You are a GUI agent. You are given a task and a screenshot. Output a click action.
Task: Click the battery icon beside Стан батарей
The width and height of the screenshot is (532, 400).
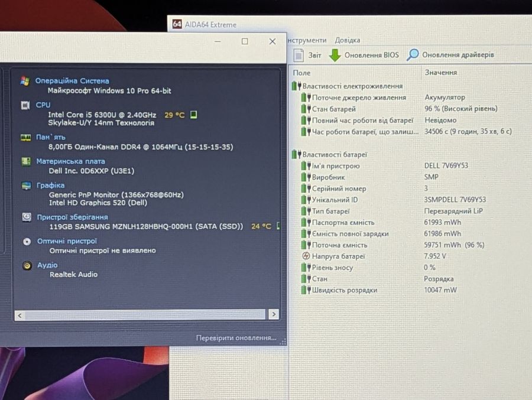[x=306, y=109]
